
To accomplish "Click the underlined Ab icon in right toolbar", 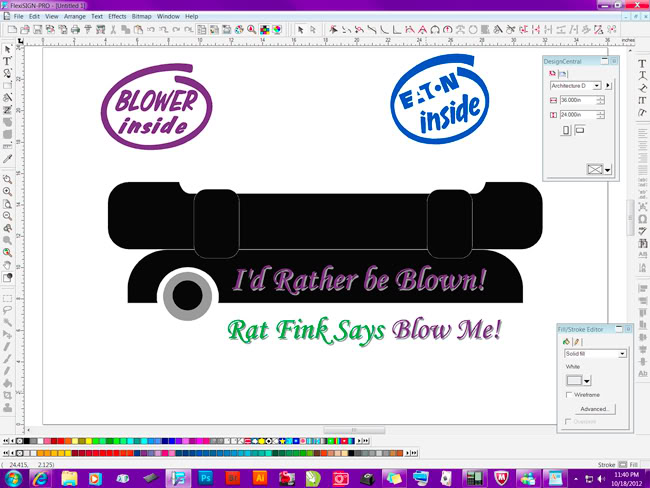I will 643,374.
